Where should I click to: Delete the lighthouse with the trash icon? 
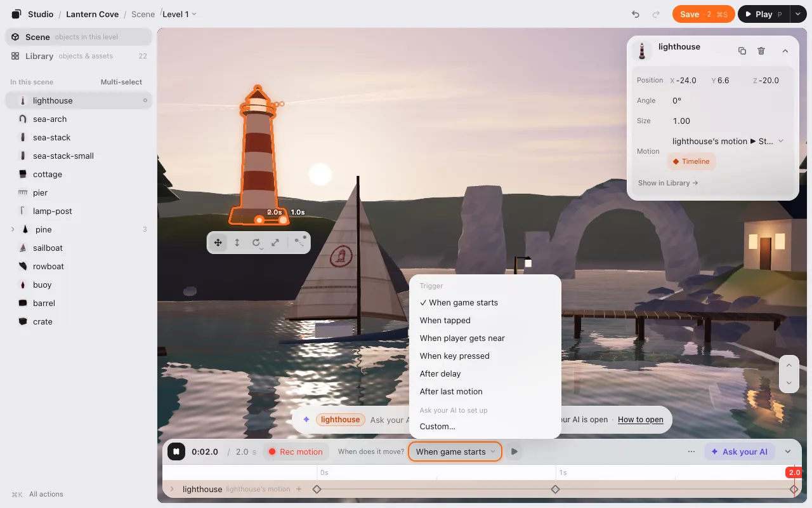(x=761, y=51)
